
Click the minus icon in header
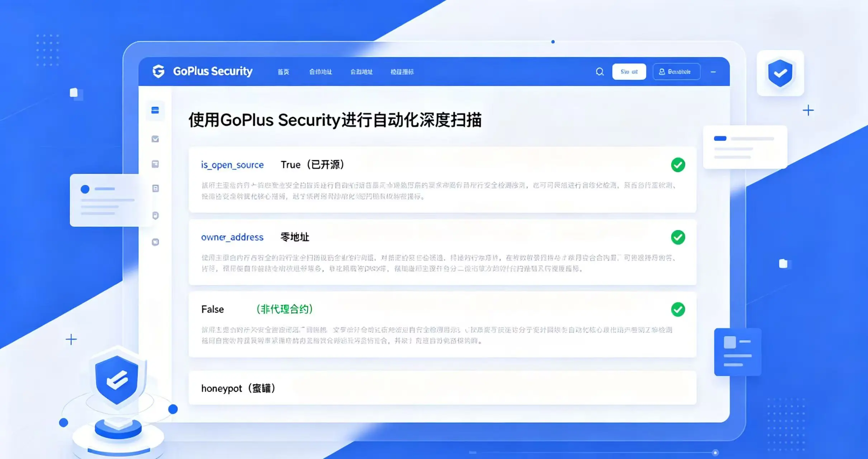[x=713, y=72]
